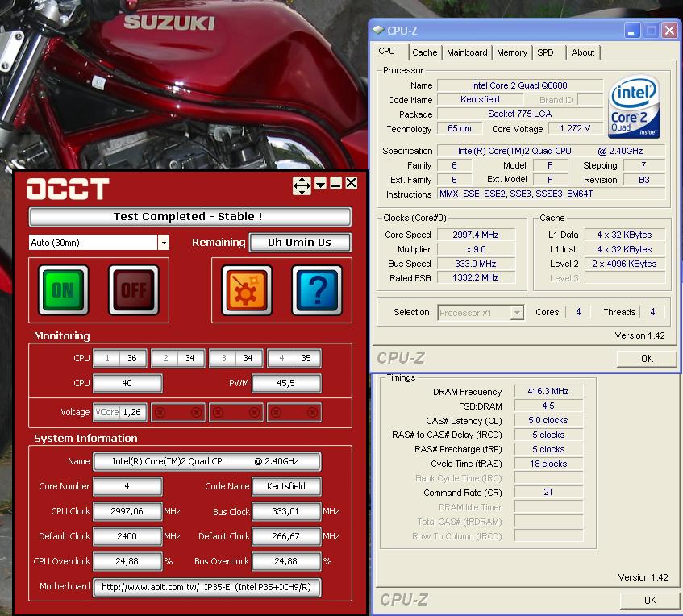Minimize the OCCT window
This screenshot has height=616, width=683.
[x=335, y=183]
